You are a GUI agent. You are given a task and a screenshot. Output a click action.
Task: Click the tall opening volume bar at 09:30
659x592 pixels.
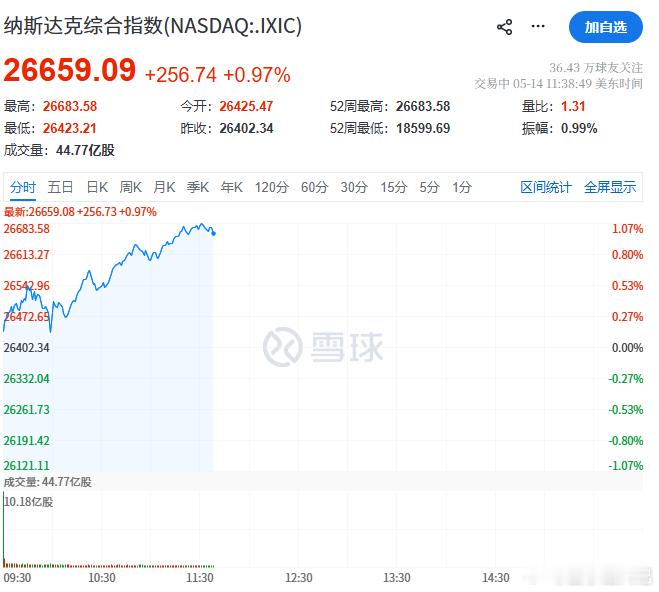tap(4, 529)
